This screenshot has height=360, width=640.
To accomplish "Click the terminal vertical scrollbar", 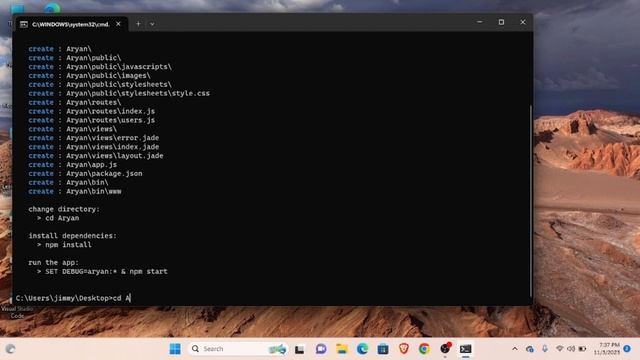I will point(531,201).
